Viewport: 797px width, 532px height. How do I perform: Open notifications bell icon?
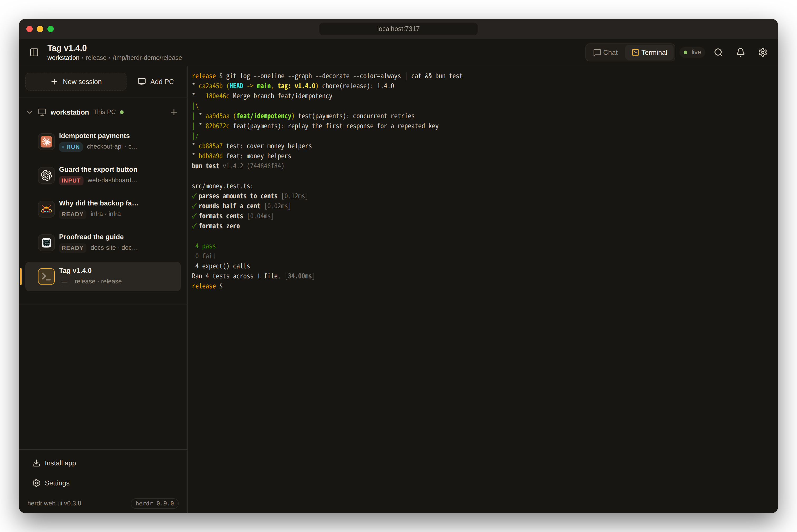tap(741, 52)
